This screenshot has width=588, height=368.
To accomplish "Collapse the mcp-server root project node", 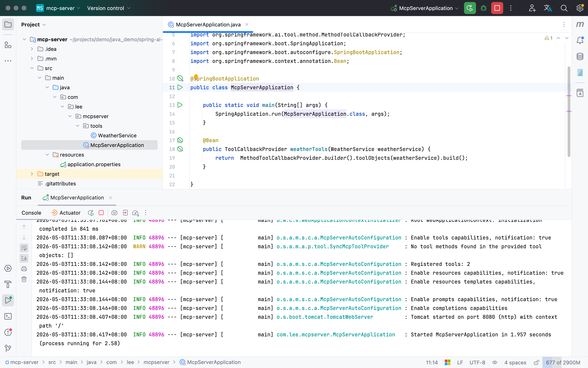I will [x=24, y=39].
